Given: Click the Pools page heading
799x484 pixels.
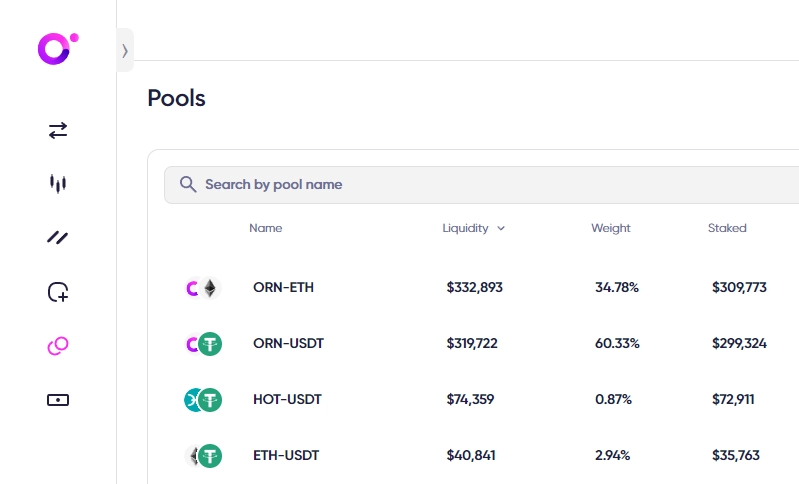Looking at the screenshot, I should (176, 98).
